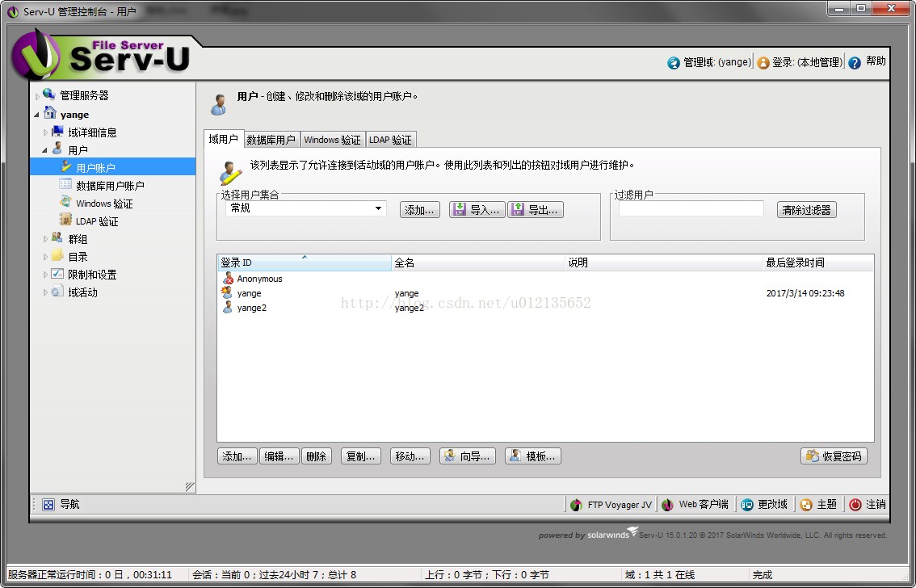Expand the 管理服务器 tree node
Image resolution: width=916 pixels, height=588 pixels.
point(38,96)
